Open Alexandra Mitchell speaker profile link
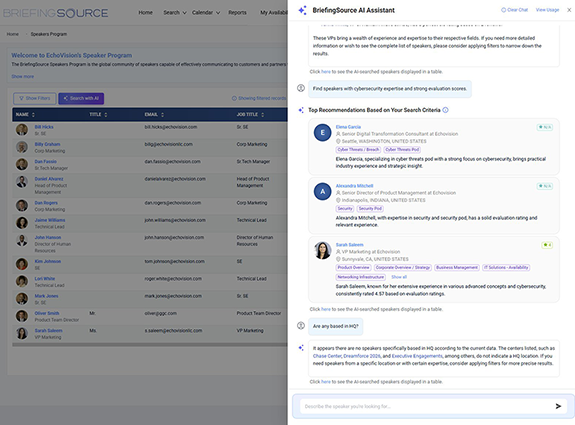Image resolution: width=575 pixels, height=425 pixels. coord(355,186)
